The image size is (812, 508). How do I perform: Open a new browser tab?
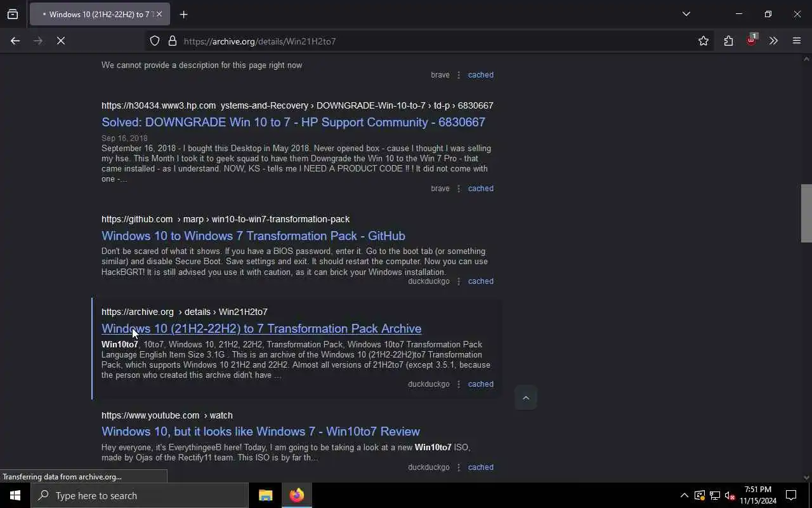[183, 14]
